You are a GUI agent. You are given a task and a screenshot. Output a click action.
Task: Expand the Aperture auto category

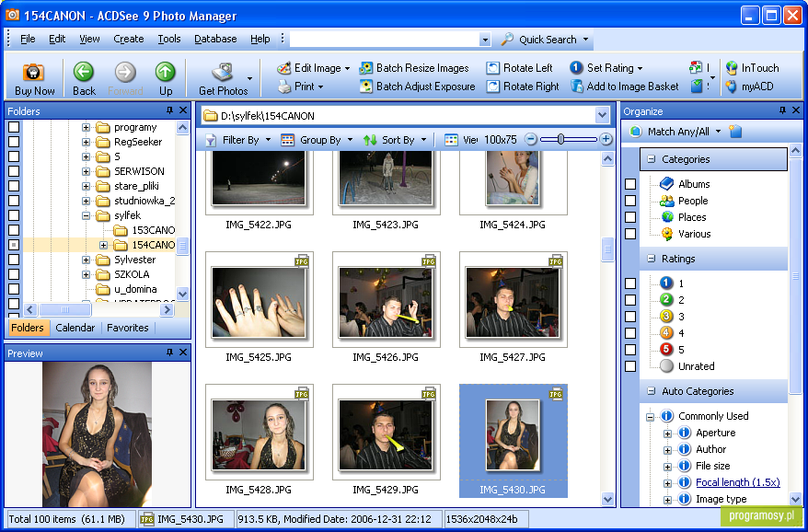[x=668, y=433]
